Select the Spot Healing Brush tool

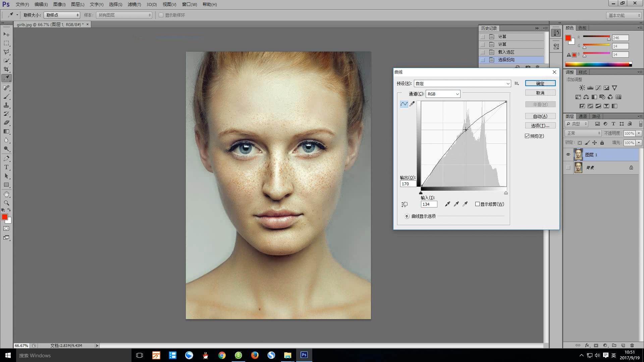(6, 88)
